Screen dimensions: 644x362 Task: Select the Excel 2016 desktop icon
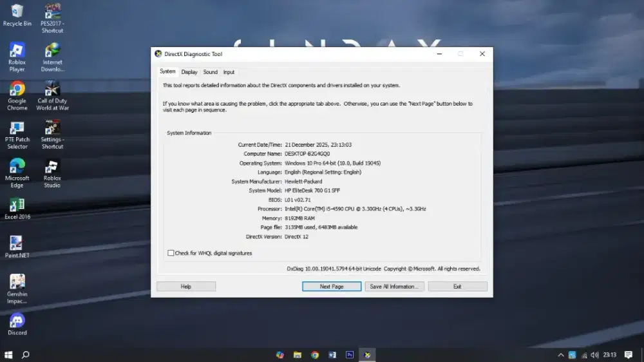tap(17, 209)
